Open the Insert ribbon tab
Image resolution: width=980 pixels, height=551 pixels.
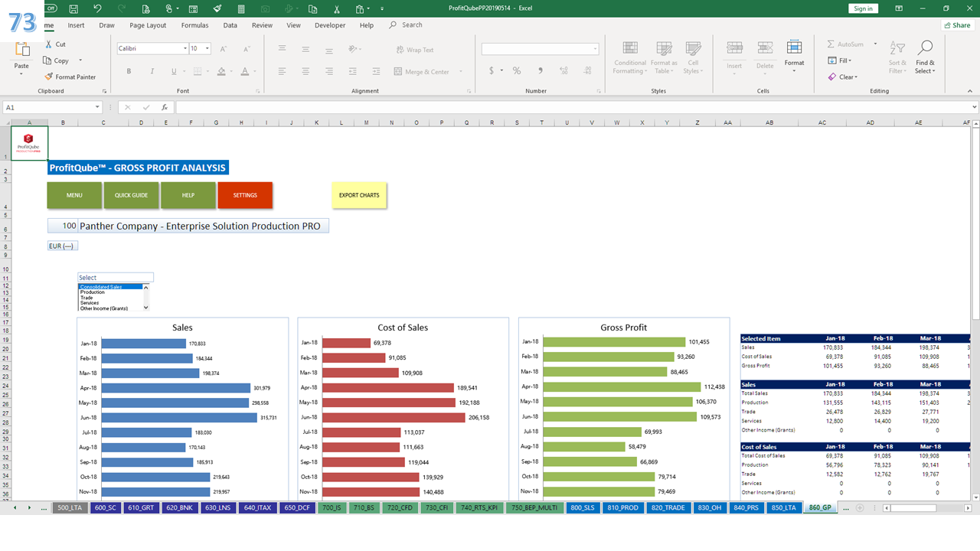[x=77, y=25]
